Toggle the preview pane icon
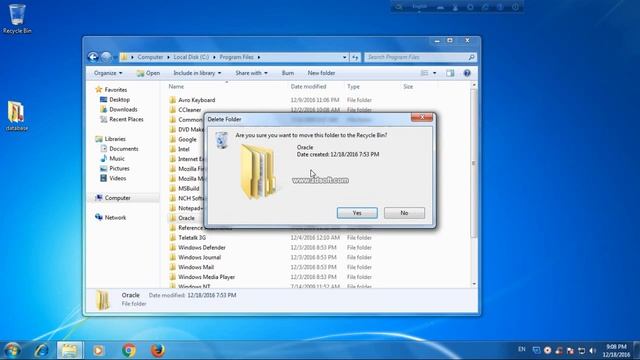This screenshot has width=640, height=360. (450, 73)
